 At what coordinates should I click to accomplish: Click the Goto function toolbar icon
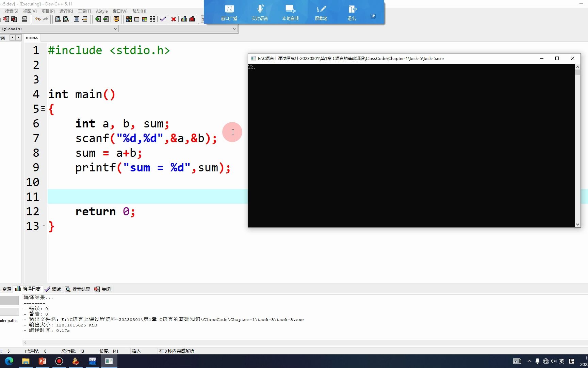coord(77,19)
